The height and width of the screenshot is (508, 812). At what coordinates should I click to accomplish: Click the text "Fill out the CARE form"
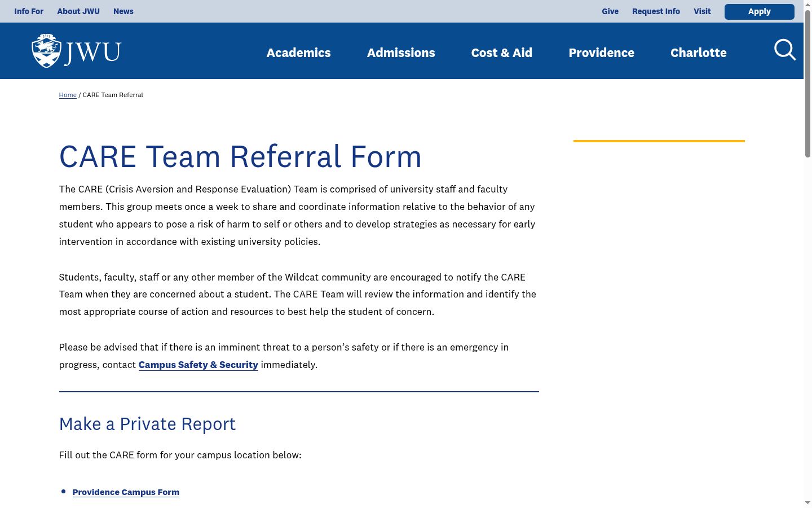click(x=108, y=455)
